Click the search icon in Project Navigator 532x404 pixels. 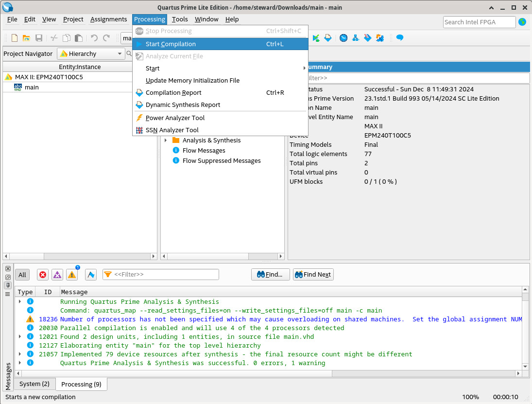click(x=129, y=53)
